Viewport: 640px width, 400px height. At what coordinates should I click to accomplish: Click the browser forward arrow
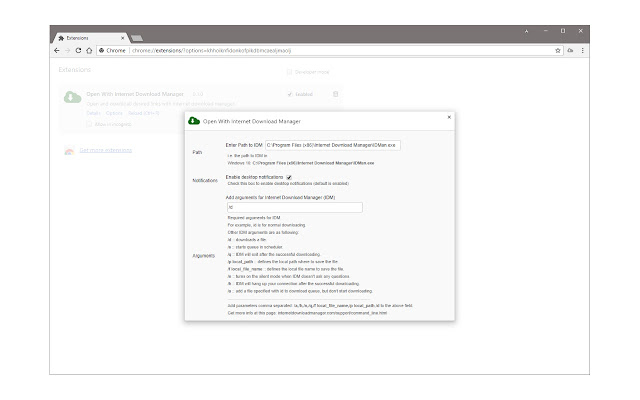point(68,51)
